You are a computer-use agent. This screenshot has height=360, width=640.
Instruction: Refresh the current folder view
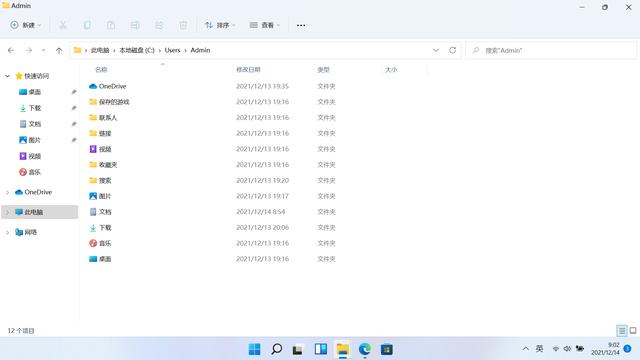click(x=452, y=50)
